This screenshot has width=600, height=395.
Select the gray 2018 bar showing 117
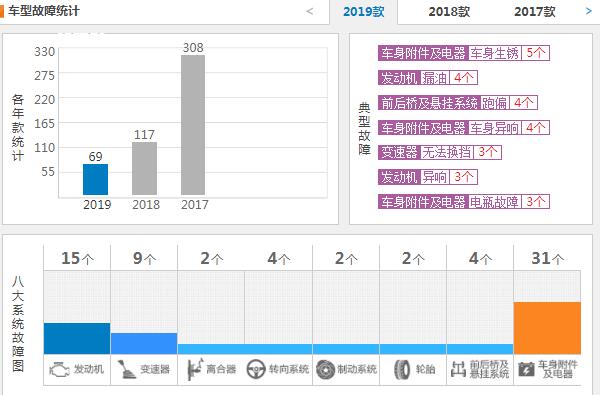coord(144,168)
